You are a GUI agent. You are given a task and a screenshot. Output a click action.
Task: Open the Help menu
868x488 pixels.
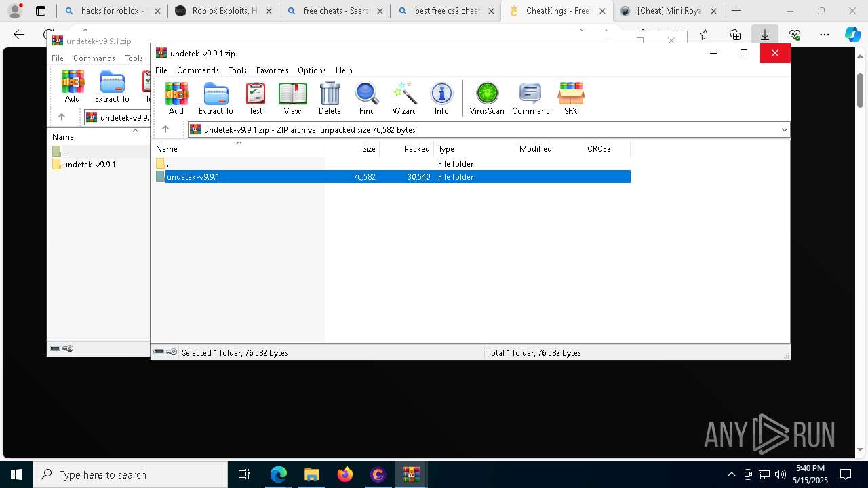pos(344,70)
